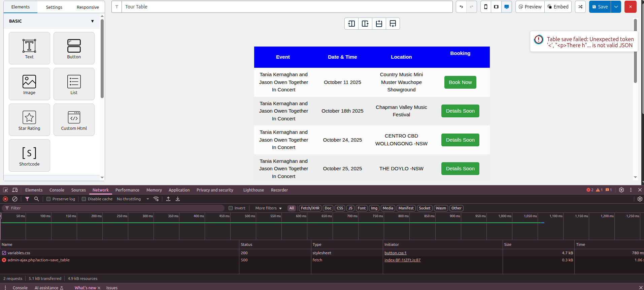This screenshot has height=290, width=644.
Task: Switch to mobile device view icon
Action: pos(486,7)
